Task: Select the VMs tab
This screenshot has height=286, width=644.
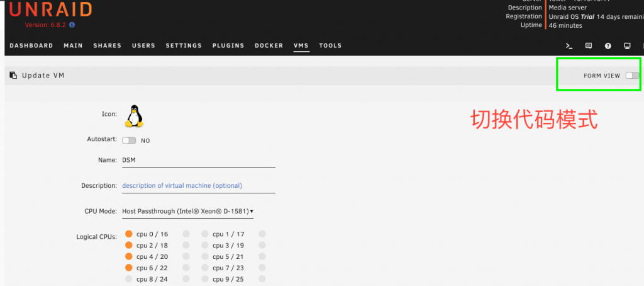Action: 301,46
